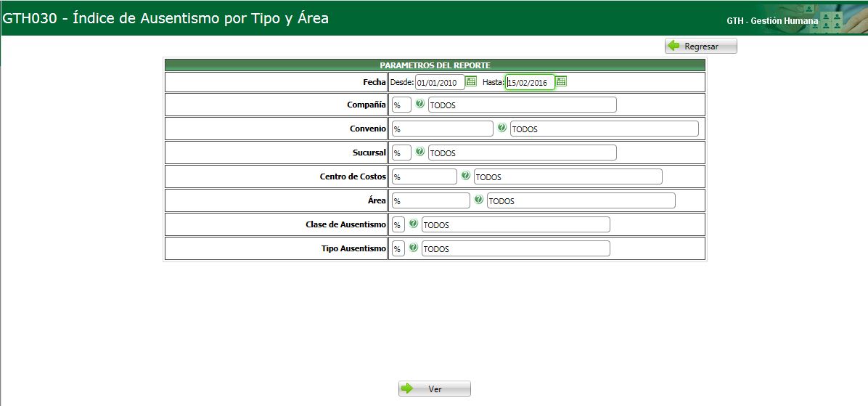Image resolution: width=868 pixels, height=406 pixels.
Task: Click the Tipo Ausentismo label
Action: [353, 248]
